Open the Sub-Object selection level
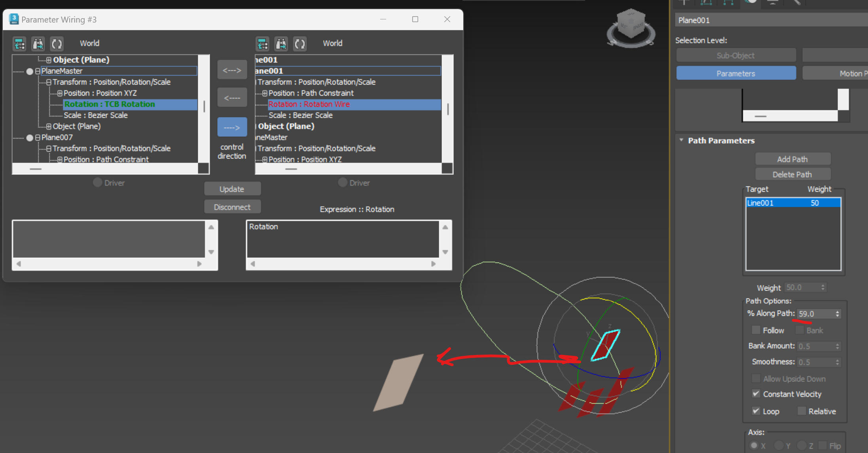Viewport: 868px width, 453px height. 736,55
